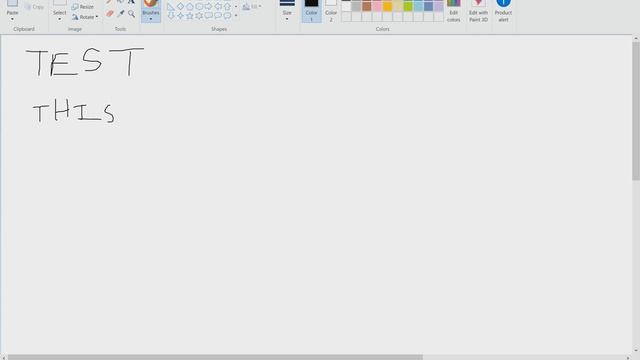Screen dimensions: 640x360
Task: Click the Copy button
Action: [x=34, y=7]
